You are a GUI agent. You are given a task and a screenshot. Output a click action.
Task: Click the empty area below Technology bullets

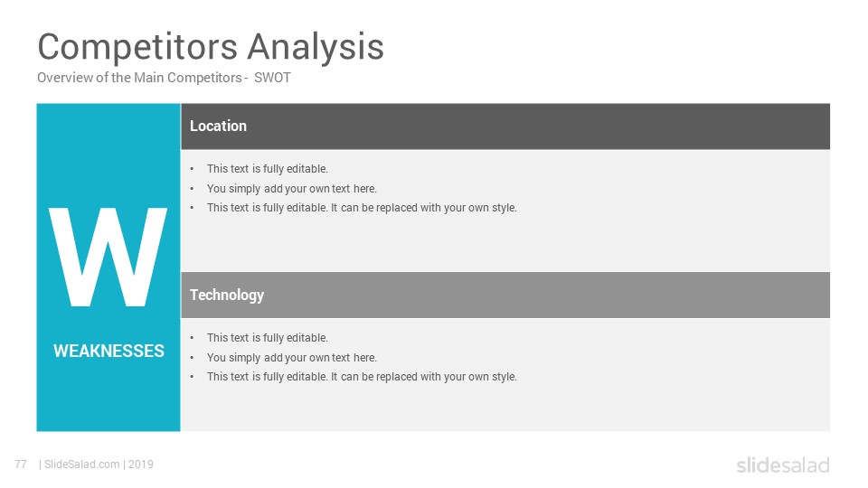(505, 408)
